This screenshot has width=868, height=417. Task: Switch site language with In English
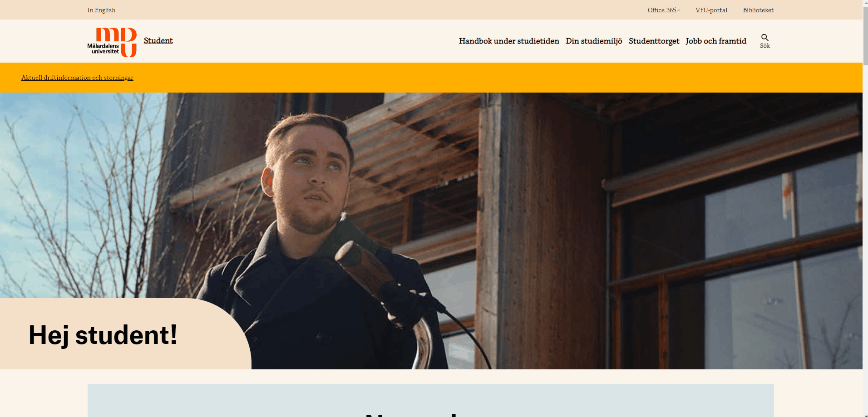point(101,10)
